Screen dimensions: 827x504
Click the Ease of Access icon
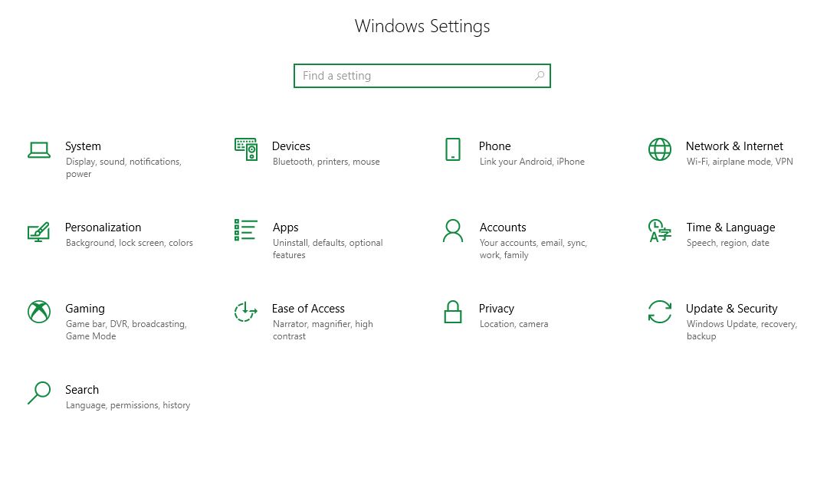pyautogui.click(x=246, y=312)
